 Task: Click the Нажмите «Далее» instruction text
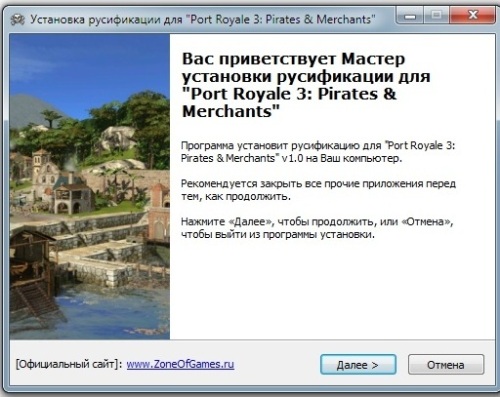[x=317, y=228]
